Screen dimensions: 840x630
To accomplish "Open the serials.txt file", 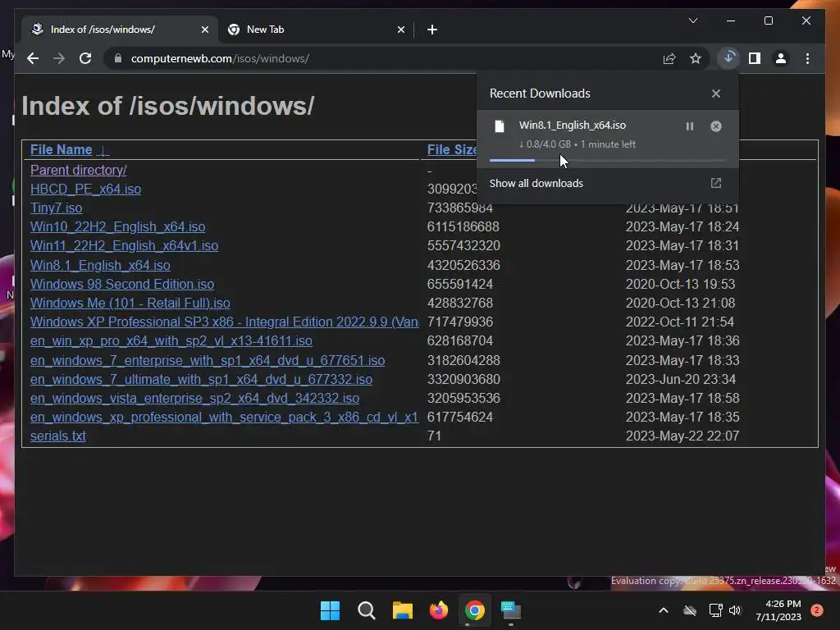I will [58, 436].
